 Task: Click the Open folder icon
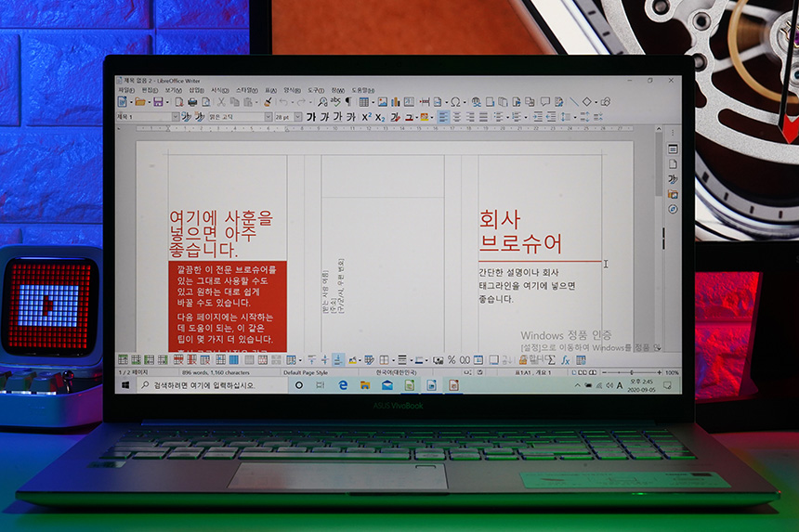[140, 102]
